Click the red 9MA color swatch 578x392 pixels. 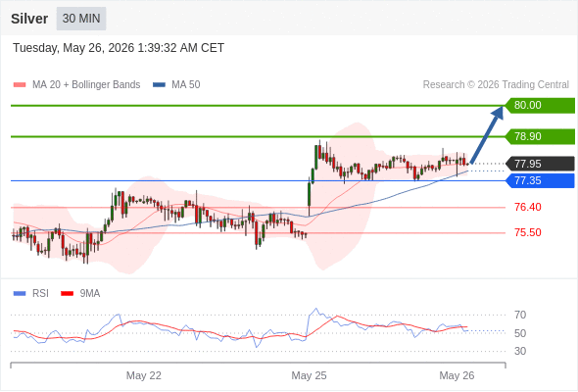click(x=67, y=294)
